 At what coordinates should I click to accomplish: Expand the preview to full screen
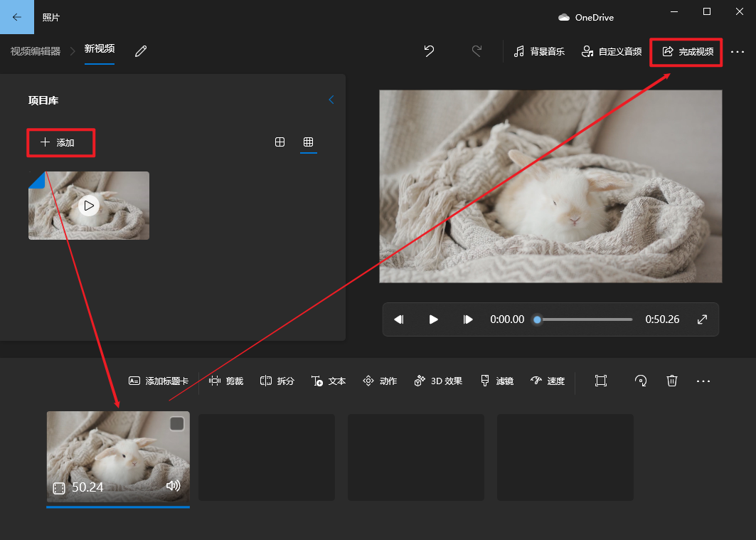tap(702, 319)
